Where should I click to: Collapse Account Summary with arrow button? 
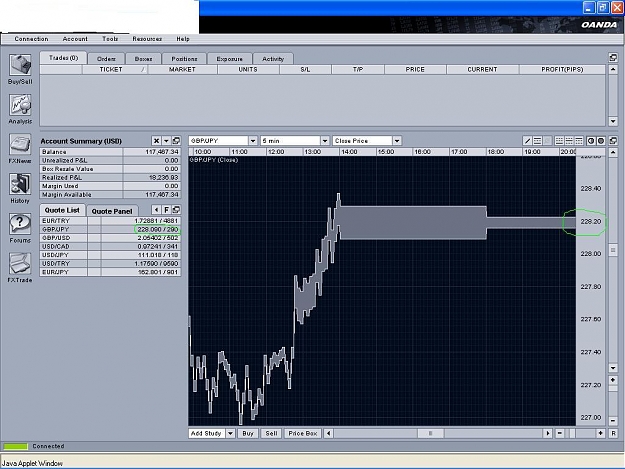166,141
